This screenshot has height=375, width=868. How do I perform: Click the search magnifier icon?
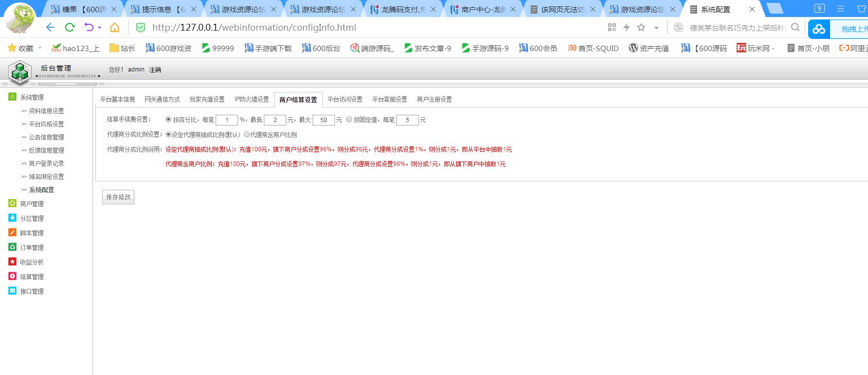tap(795, 28)
